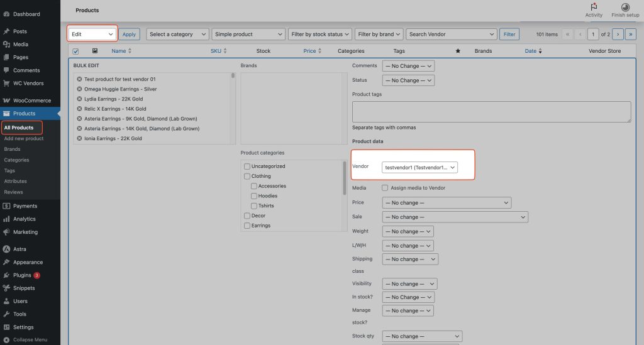Check the Decor category
The width and height of the screenshot is (644, 345).
247,216
